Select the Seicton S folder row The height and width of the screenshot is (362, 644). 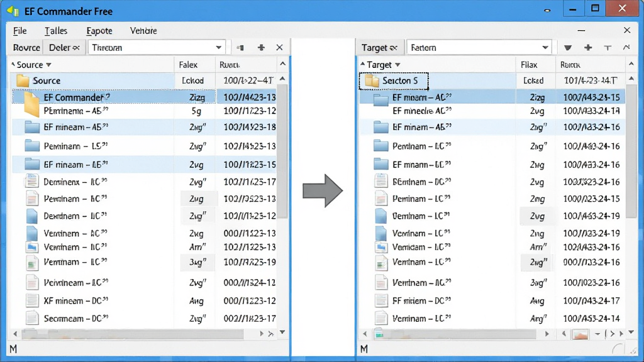492,80
